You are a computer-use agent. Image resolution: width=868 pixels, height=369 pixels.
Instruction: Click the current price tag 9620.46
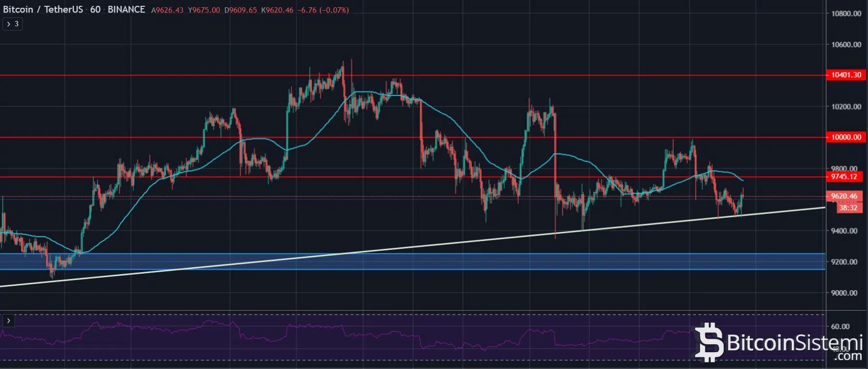(x=844, y=196)
